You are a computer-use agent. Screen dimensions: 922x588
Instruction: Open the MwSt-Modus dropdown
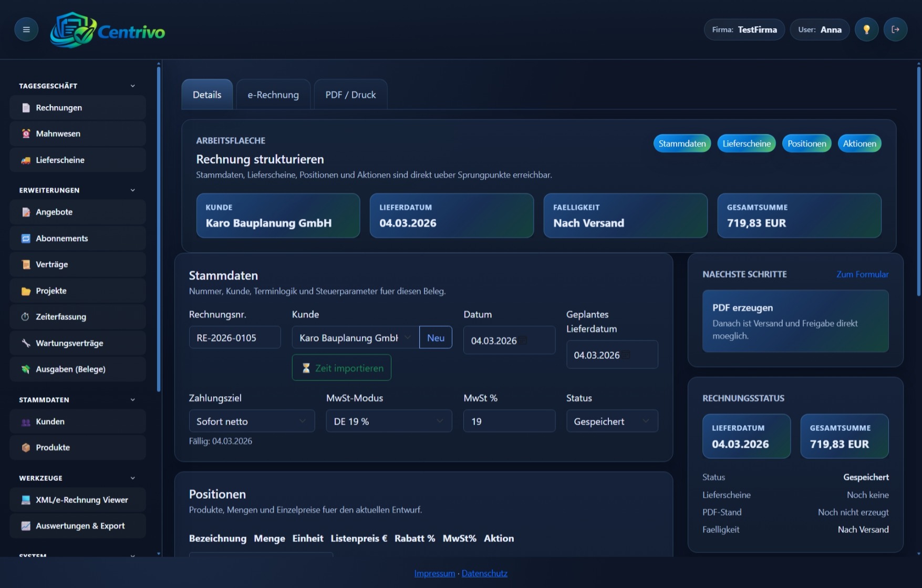(x=389, y=421)
